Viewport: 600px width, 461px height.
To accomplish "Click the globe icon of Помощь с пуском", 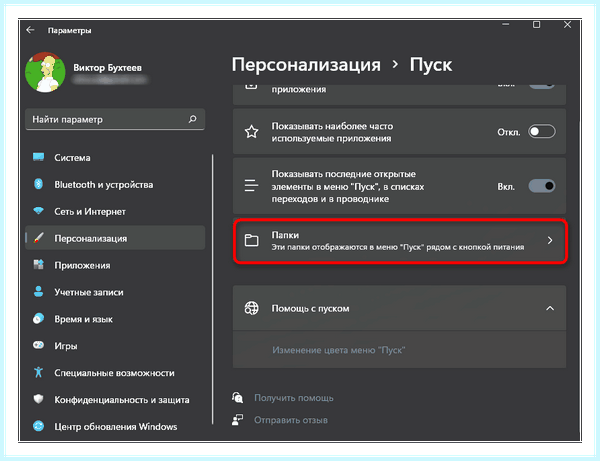I will (251, 308).
